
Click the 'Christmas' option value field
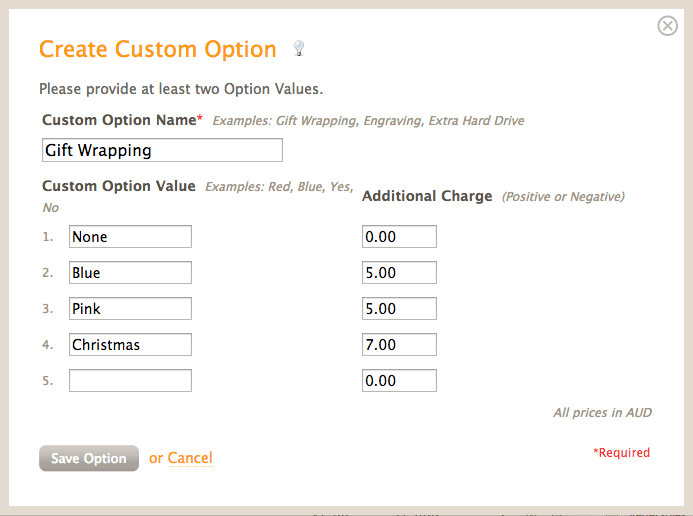(x=130, y=345)
